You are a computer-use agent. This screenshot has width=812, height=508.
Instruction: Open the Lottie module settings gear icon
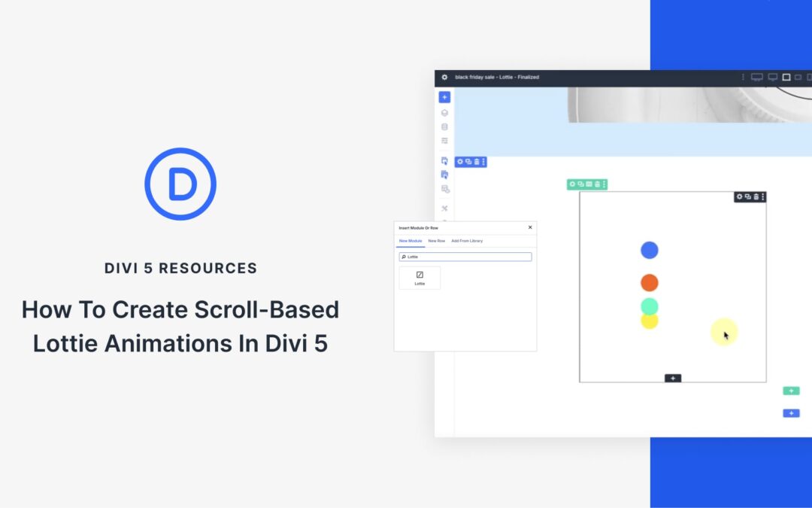(740, 196)
